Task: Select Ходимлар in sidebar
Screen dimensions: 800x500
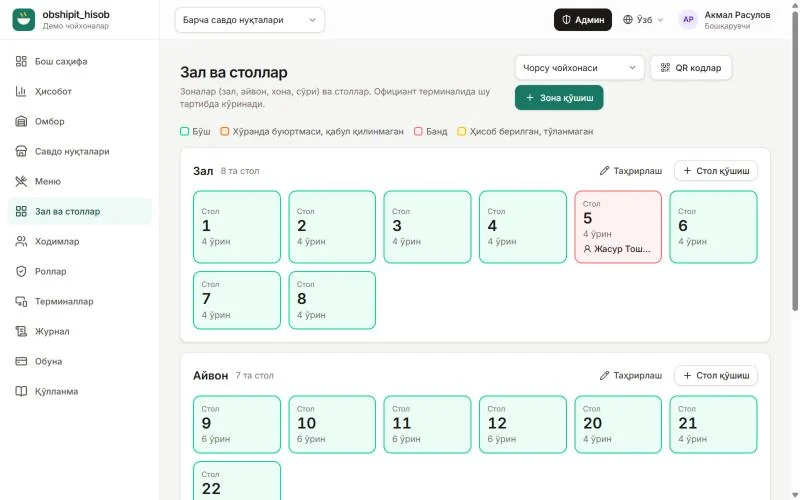Action: click(80, 241)
